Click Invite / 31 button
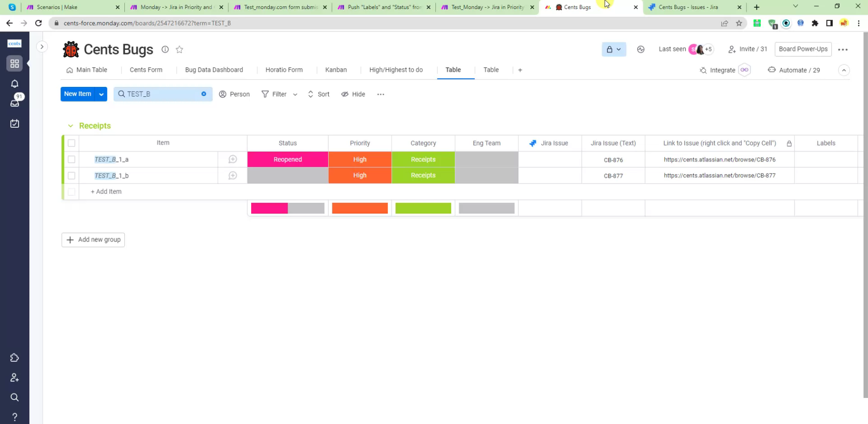The height and width of the screenshot is (424, 868). point(748,49)
